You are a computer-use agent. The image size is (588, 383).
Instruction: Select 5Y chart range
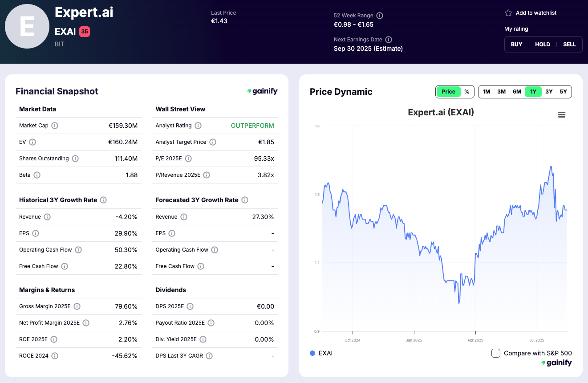click(564, 92)
